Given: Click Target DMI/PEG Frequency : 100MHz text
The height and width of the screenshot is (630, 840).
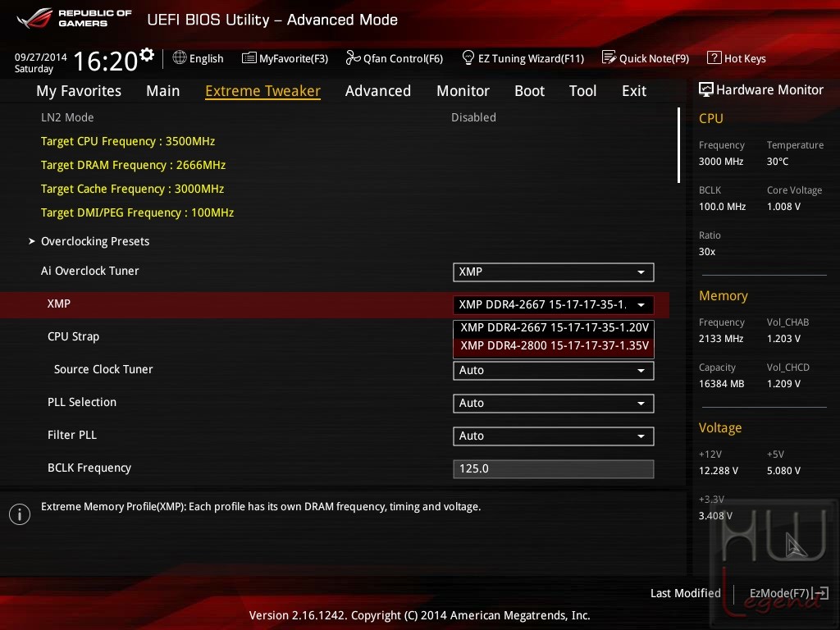Looking at the screenshot, I should 137,212.
